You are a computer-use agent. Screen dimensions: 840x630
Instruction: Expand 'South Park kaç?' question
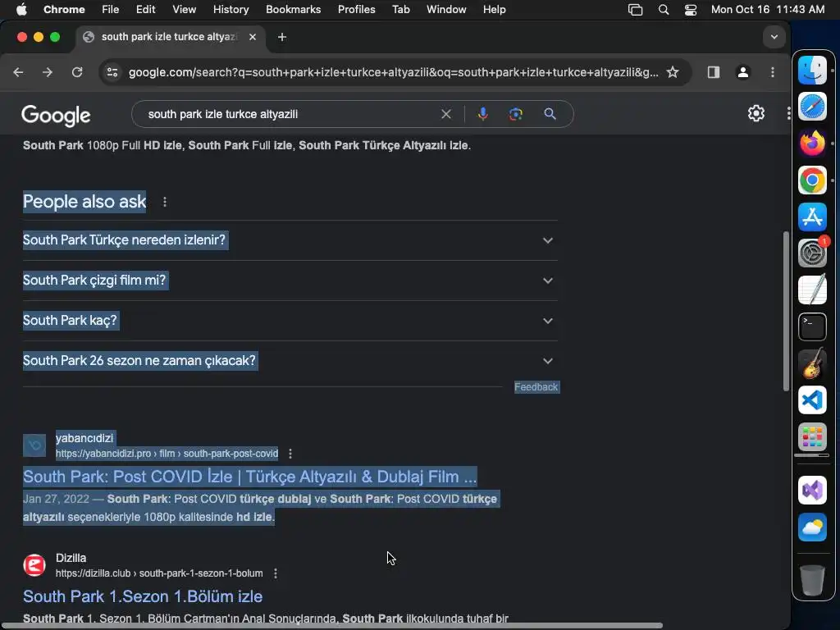[x=290, y=321]
